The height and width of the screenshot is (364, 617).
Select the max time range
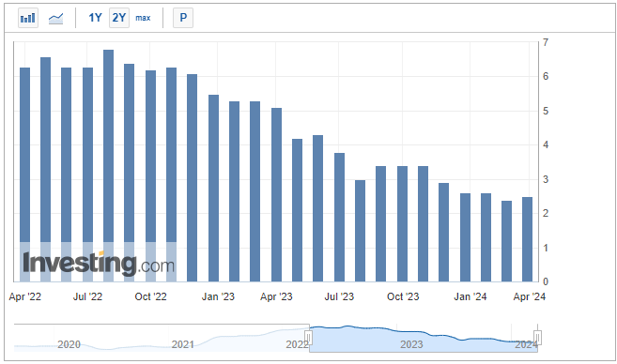click(143, 18)
